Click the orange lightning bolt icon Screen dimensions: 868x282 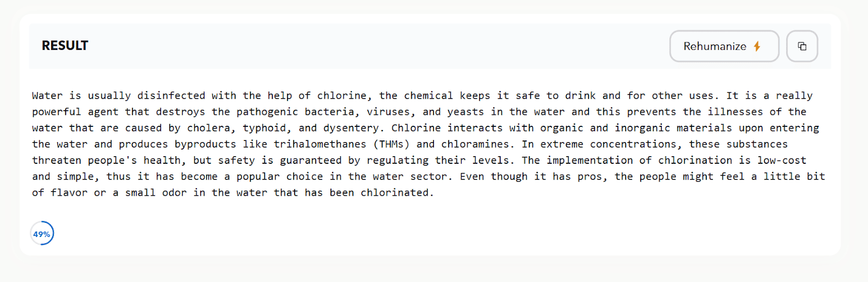pyautogui.click(x=757, y=46)
